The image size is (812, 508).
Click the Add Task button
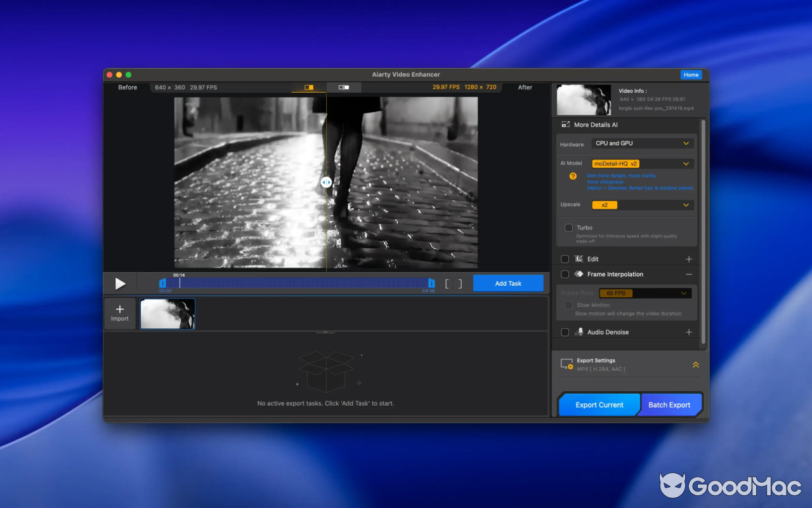[507, 283]
